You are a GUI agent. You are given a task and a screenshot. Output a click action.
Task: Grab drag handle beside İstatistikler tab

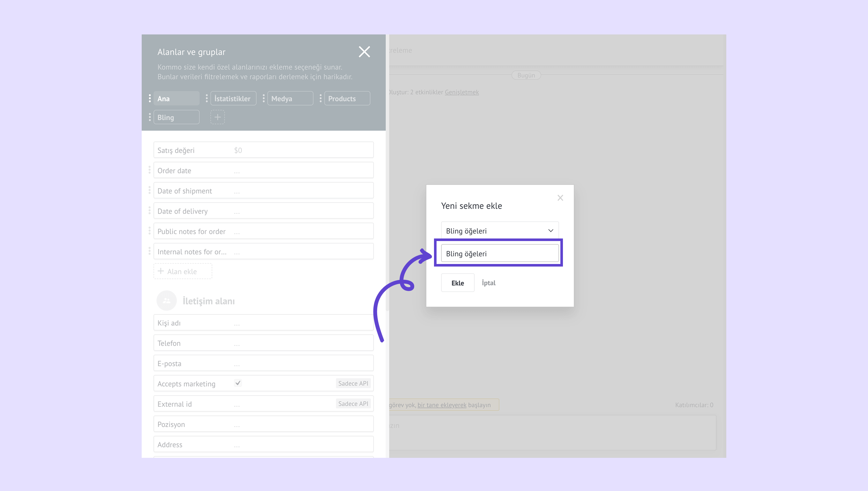[x=206, y=99]
